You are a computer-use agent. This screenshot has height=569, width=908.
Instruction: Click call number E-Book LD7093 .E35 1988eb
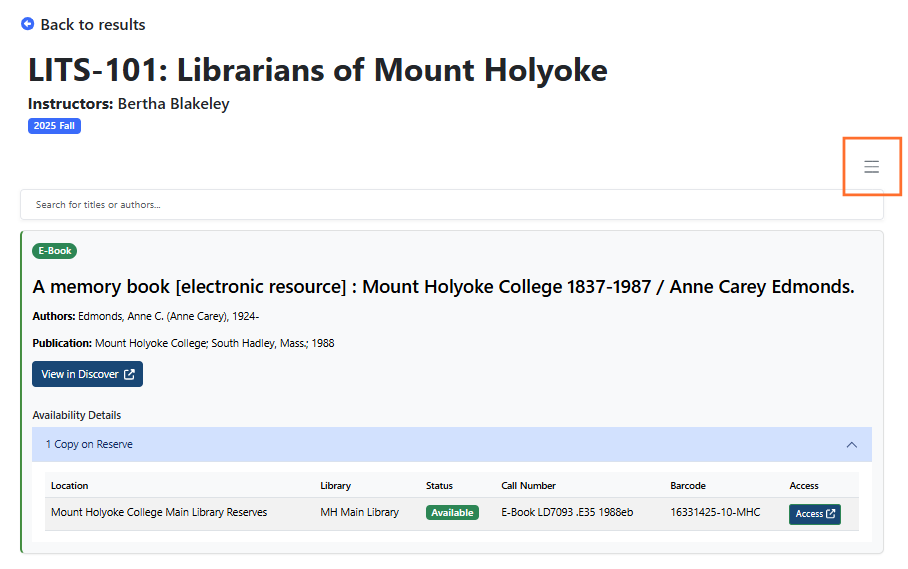567,512
